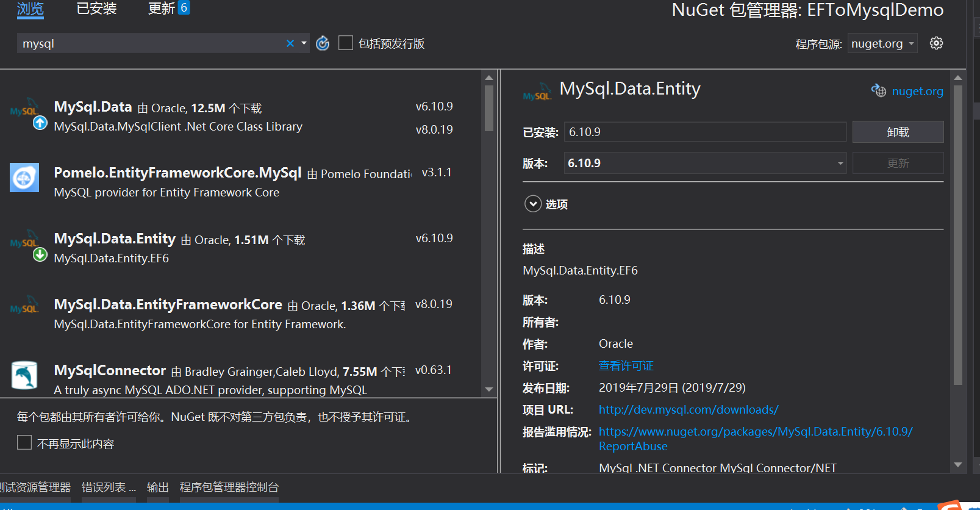This screenshot has height=510, width=980.
Task: Open the 版本 version dropdown 6.10.9
Action: tap(705, 163)
